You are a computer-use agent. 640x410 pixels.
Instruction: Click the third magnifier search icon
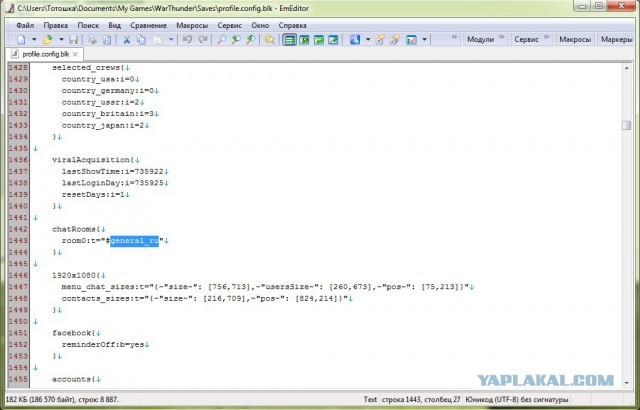[251, 40]
